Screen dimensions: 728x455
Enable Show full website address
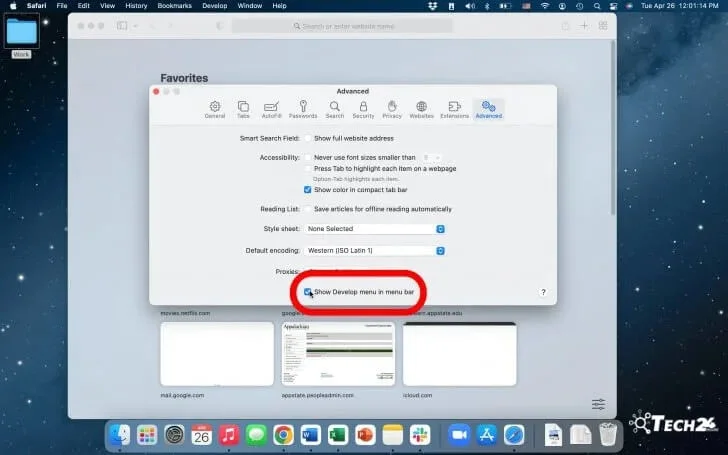click(308, 137)
